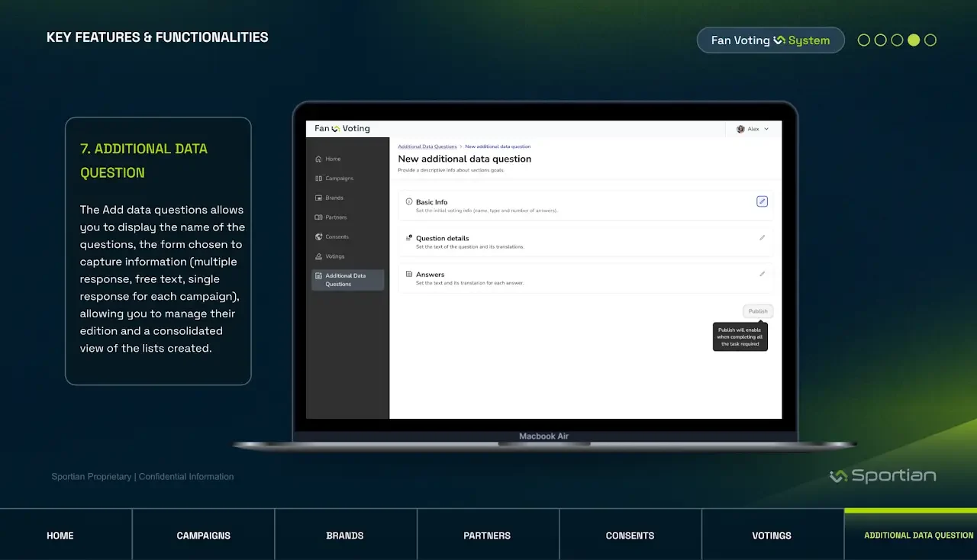Switch to the VOTINGS bottom tab
Screen dimensions: 977x560
(772, 536)
